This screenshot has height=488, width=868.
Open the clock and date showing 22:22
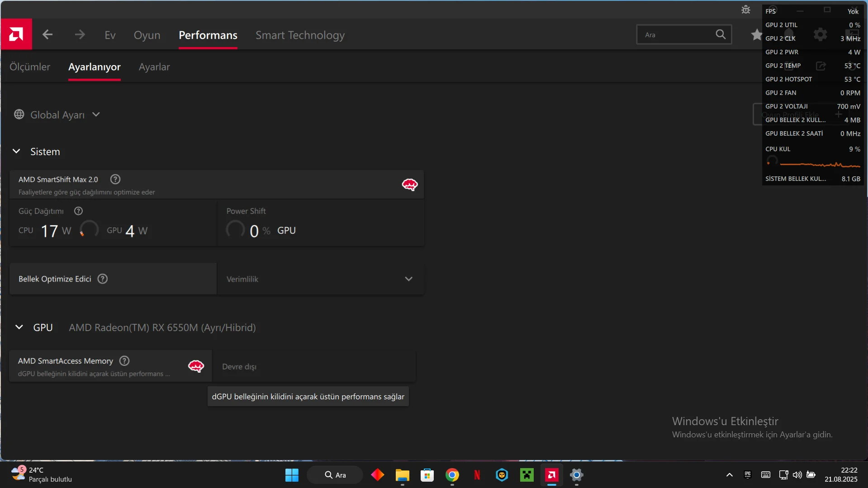[x=841, y=474]
